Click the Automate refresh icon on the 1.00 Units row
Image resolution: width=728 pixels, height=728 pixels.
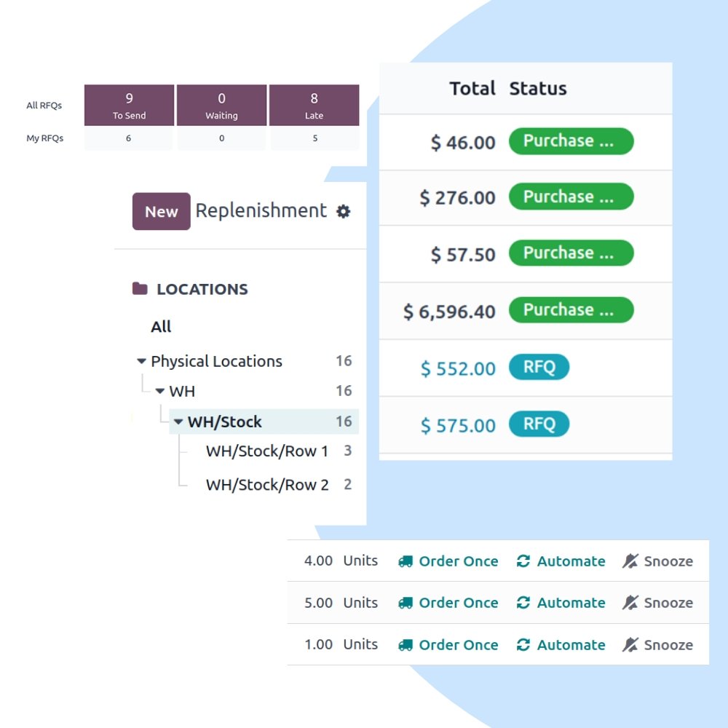(x=523, y=644)
